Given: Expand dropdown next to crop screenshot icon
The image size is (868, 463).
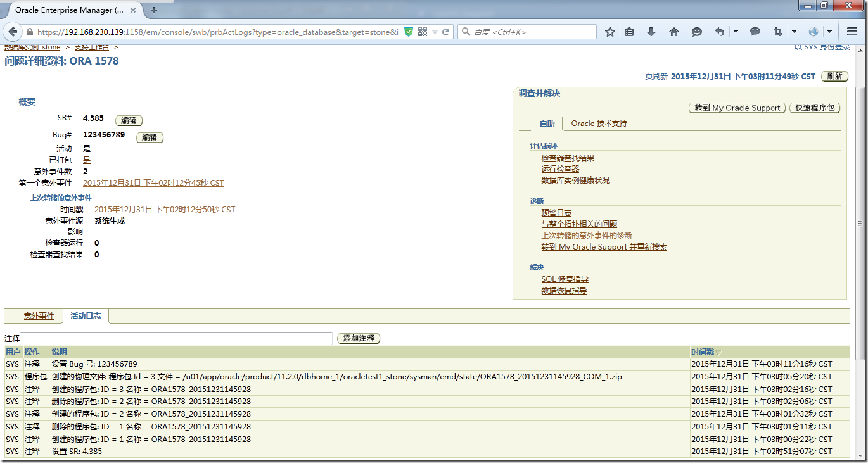Looking at the screenshot, I should pyautogui.click(x=794, y=32).
